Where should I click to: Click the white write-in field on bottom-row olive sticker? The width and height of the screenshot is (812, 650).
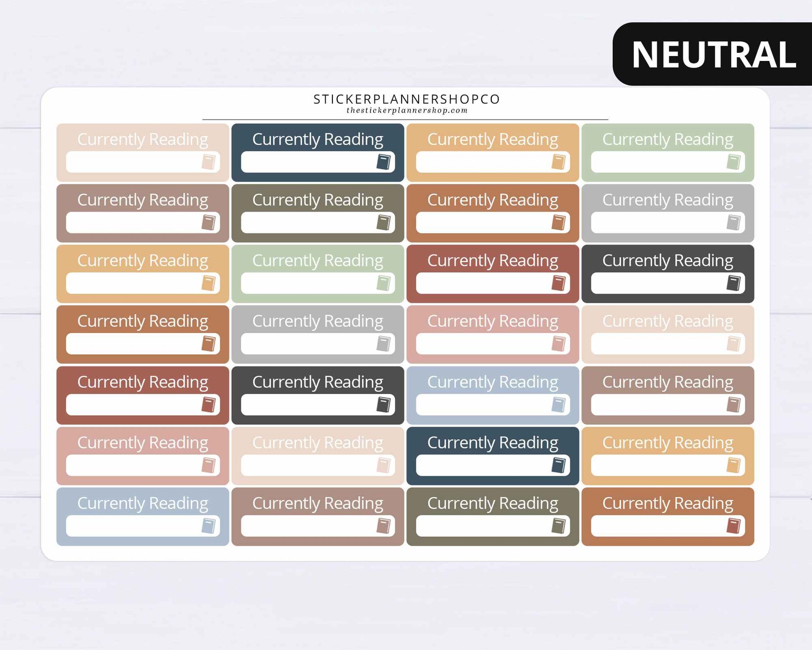tap(493, 526)
